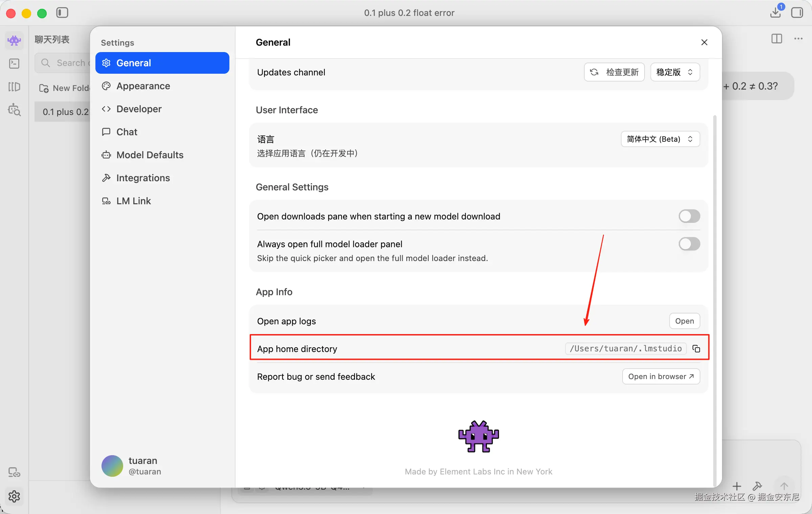Switch to the Appearance settings tab
This screenshot has width=812, height=514.
(143, 86)
